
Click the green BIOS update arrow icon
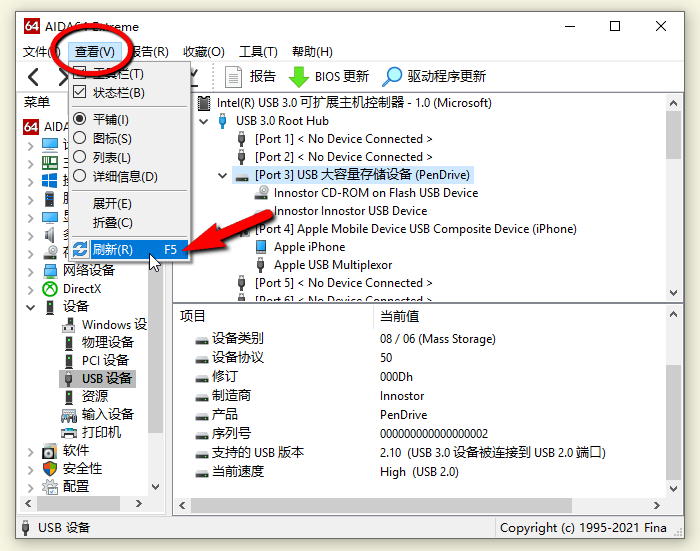(x=298, y=76)
